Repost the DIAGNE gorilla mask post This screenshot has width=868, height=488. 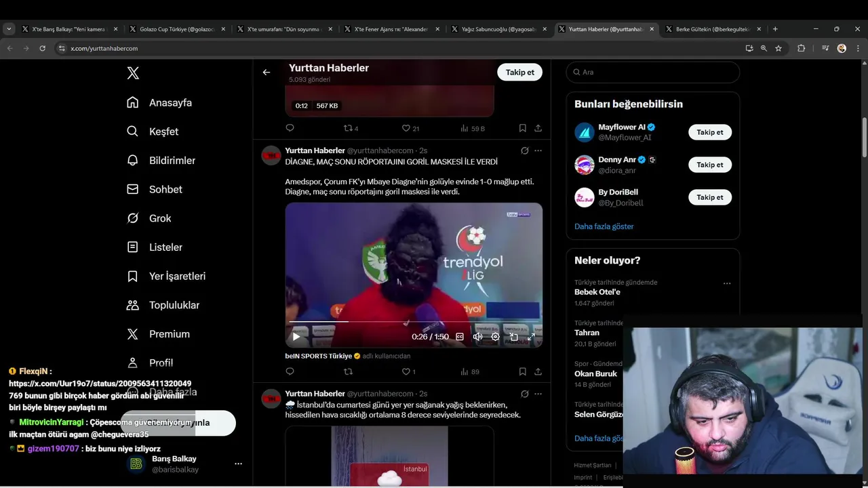[349, 371]
